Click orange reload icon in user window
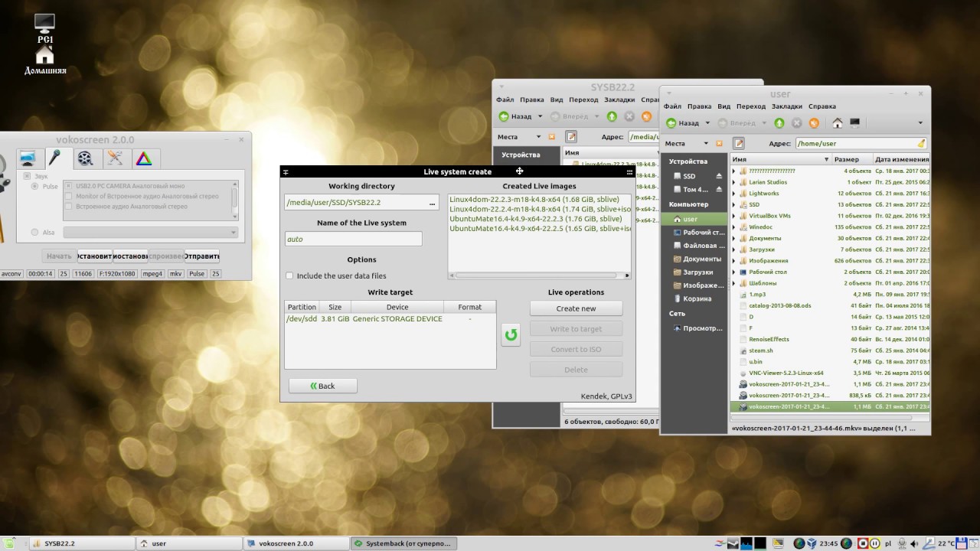This screenshot has width=980, height=551. coord(814,123)
